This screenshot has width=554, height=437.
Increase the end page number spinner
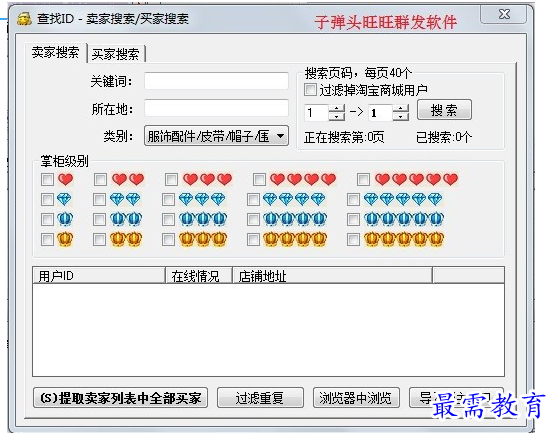(401, 108)
